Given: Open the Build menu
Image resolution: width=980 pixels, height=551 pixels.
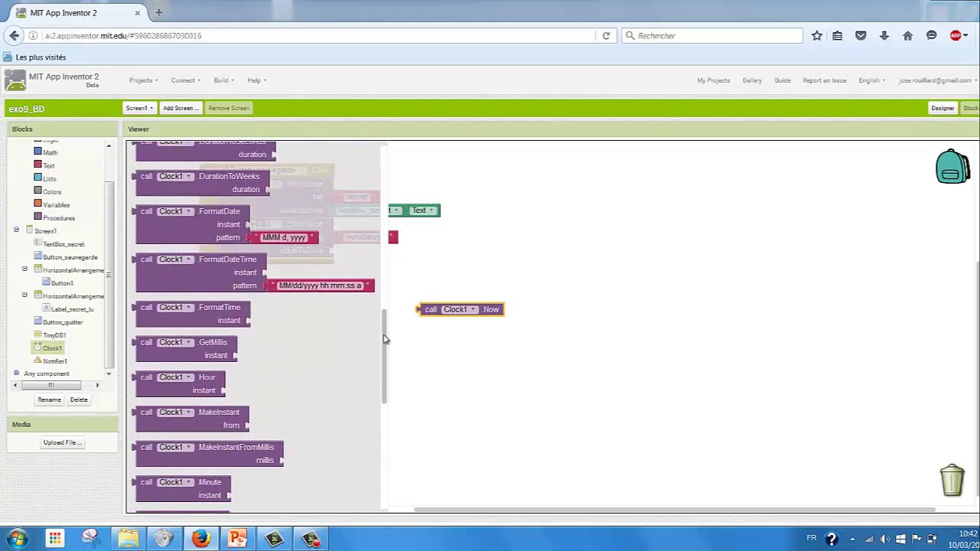Looking at the screenshot, I should pos(223,80).
